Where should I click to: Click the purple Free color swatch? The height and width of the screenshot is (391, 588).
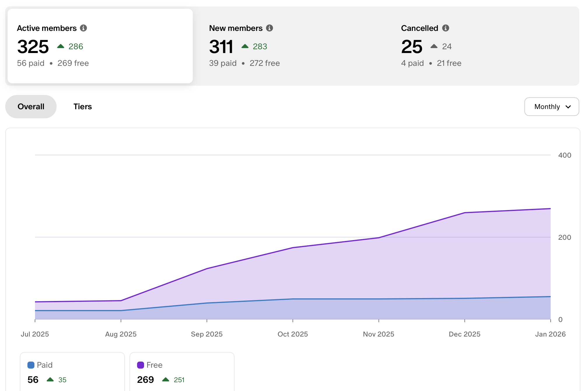pos(141,364)
